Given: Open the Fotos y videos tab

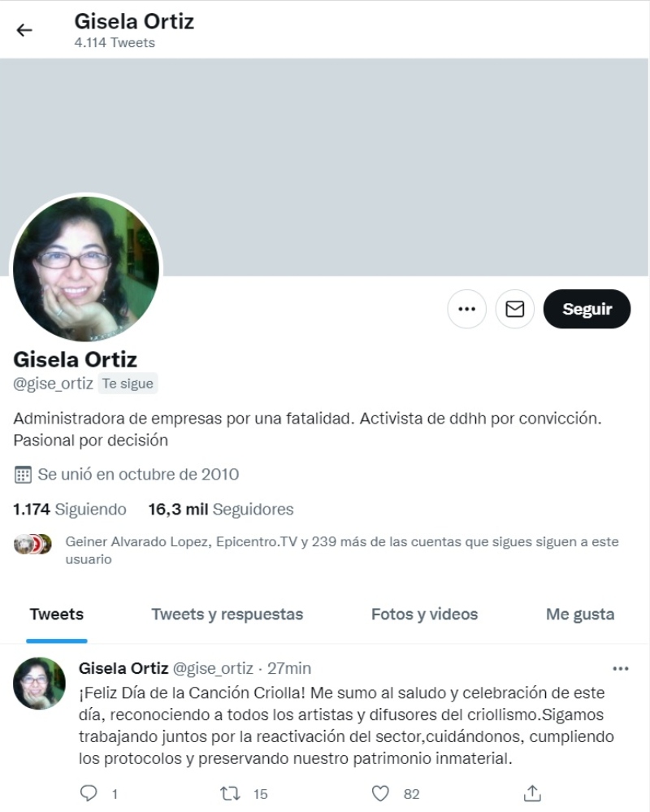Looking at the screenshot, I should (424, 614).
